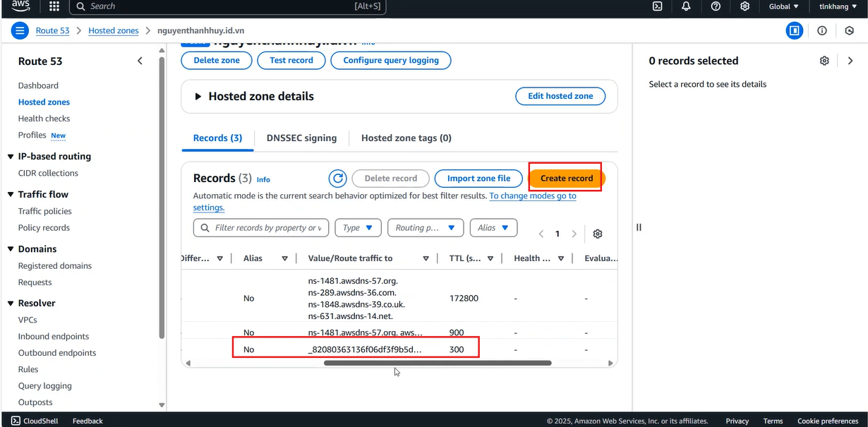Launch CloudShell from the top bar icon
The width and height of the screenshot is (868, 427).
(x=657, y=6)
